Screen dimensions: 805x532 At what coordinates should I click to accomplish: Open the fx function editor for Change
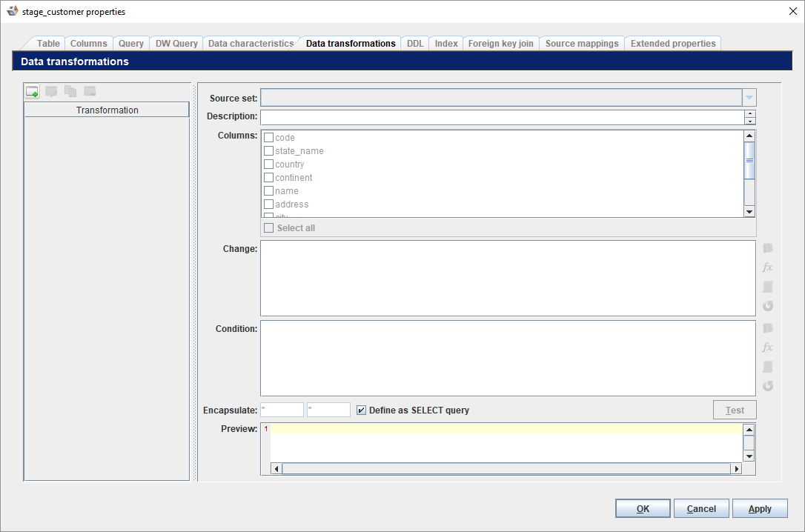pyautogui.click(x=768, y=267)
